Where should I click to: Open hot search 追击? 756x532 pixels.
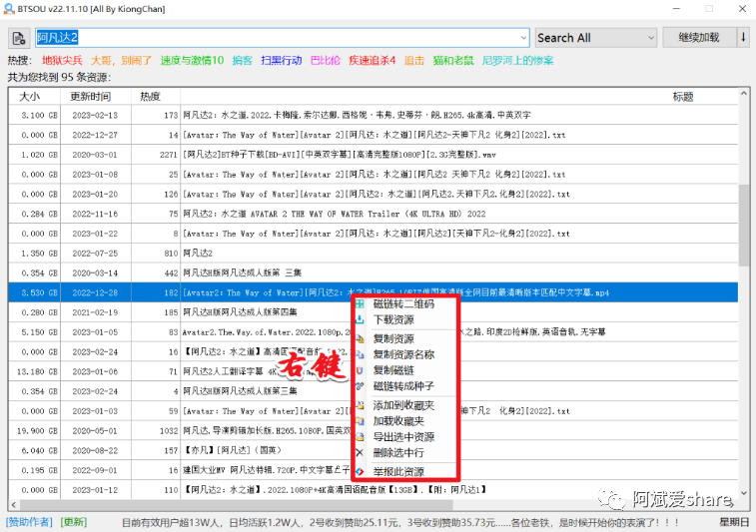click(414, 60)
